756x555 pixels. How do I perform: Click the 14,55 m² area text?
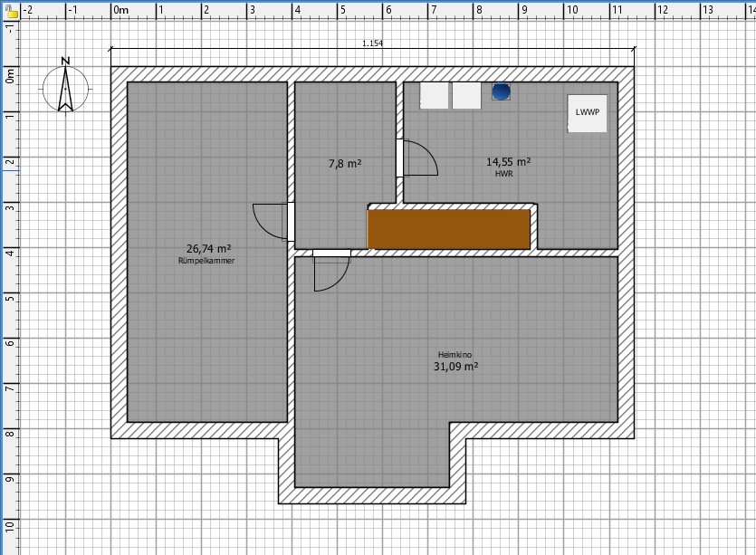(x=508, y=162)
